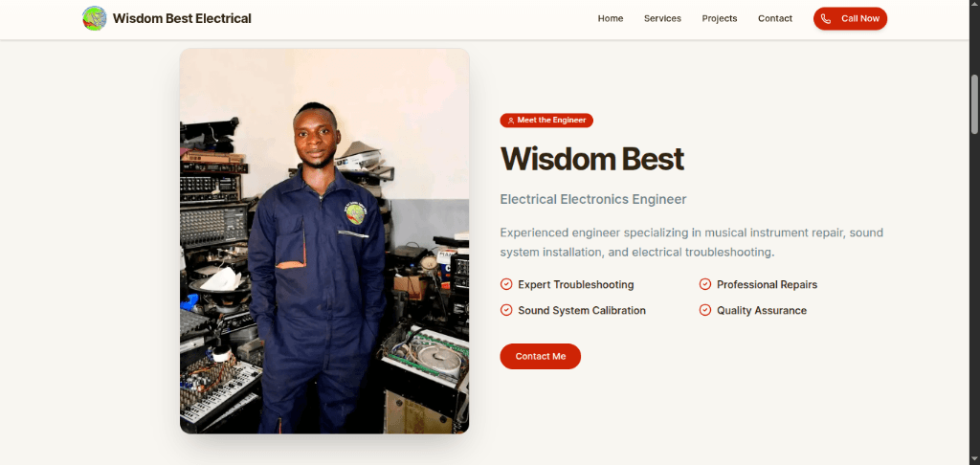Image resolution: width=980 pixels, height=465 pixels.
Task: Click the vertical scrollbar thumb
Action: click(974, 103)
